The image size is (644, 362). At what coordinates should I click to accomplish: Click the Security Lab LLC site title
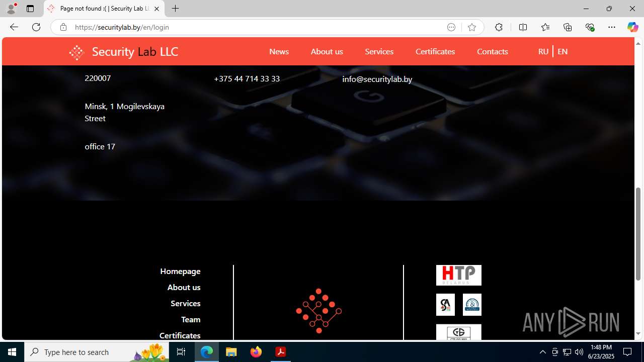[135, 51]
